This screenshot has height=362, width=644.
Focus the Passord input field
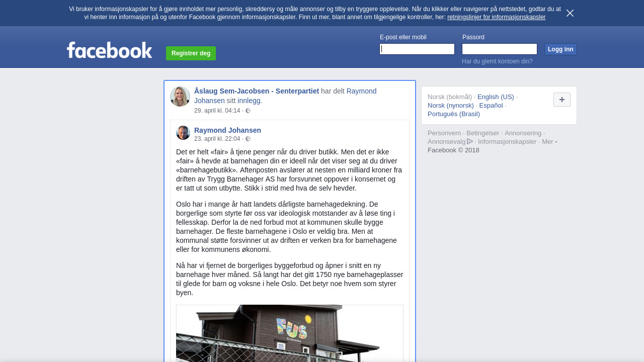pos(500,49)
